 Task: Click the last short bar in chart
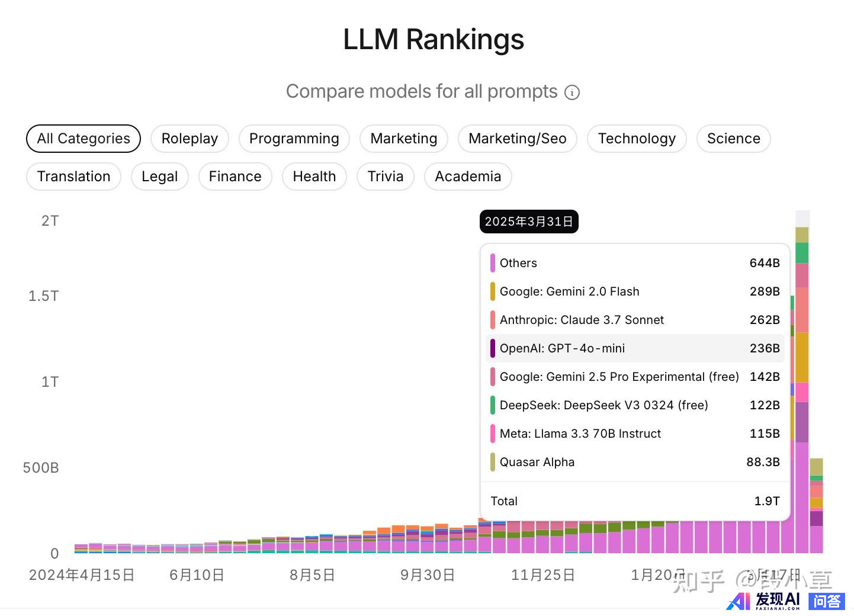pos(817,506)
